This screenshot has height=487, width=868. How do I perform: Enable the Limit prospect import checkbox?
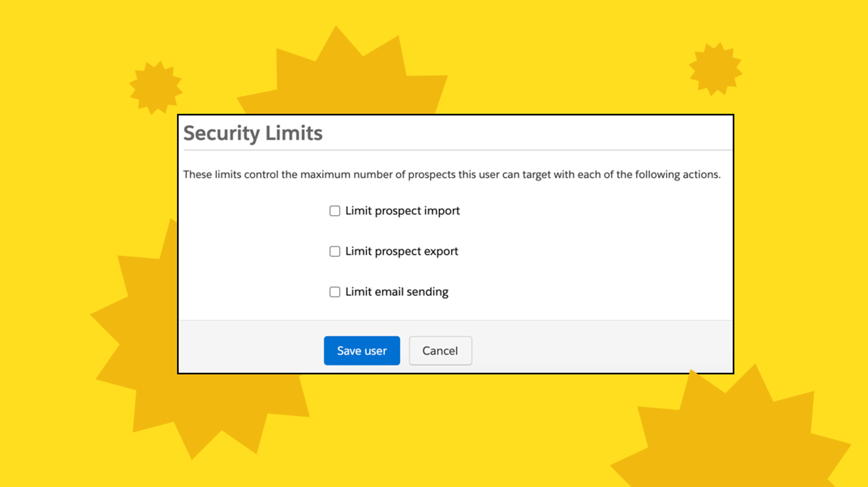[335, 211]
